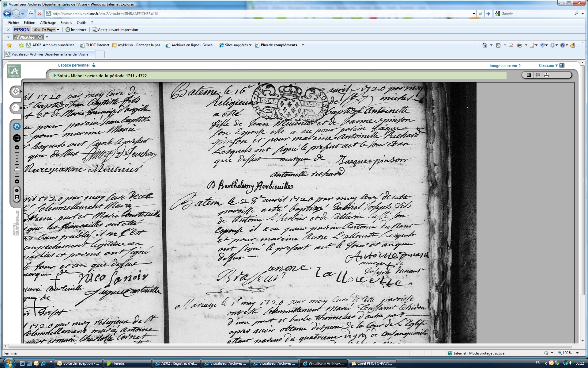Click the save image floppy icon
The width and height of the screenshot is (588, 368).
17,197
